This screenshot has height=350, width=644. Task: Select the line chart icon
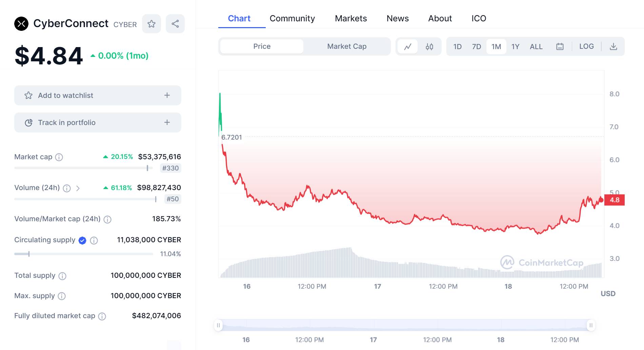[x=407, y=46]
